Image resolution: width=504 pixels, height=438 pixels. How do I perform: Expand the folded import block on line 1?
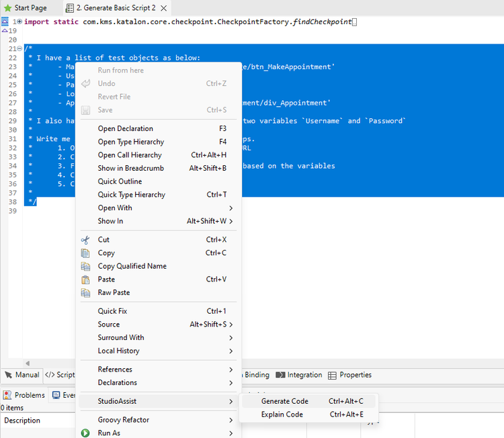point(19,22)
